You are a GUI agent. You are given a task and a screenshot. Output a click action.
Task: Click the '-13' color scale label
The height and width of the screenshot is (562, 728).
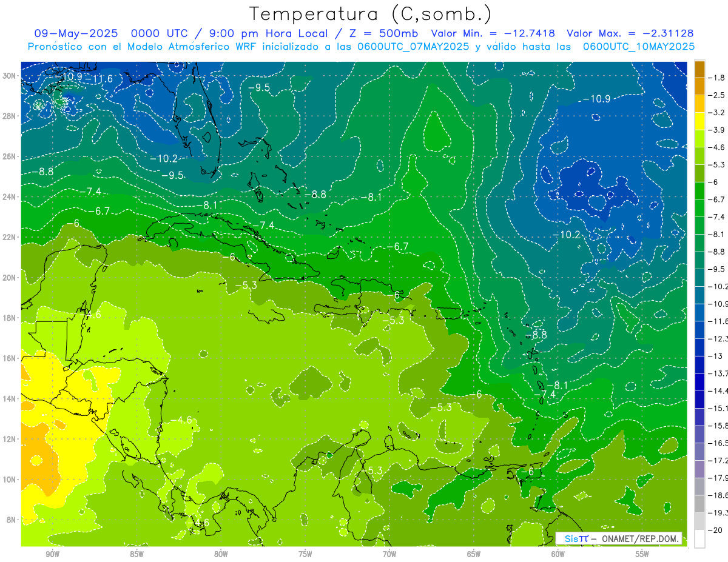715,356
